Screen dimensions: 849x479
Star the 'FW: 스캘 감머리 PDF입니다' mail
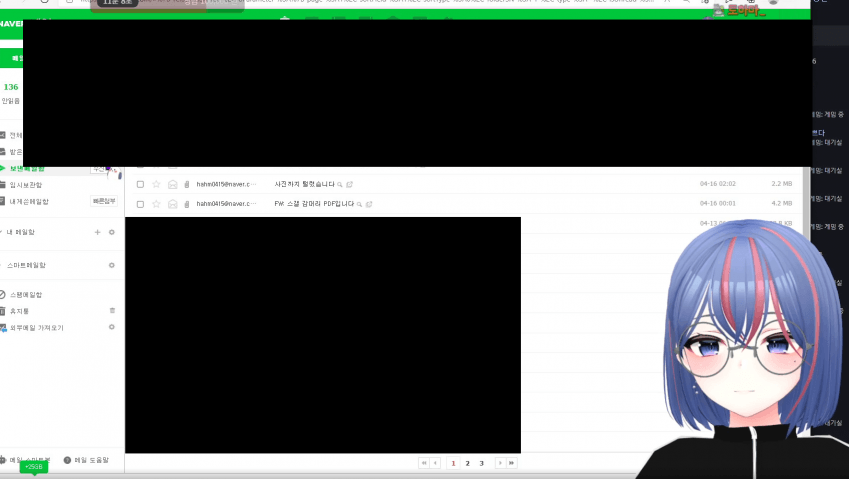156,204
